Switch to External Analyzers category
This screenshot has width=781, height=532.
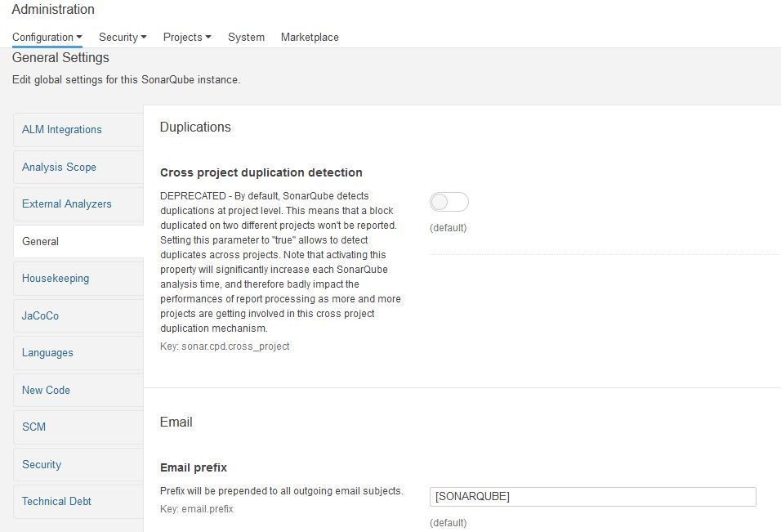coord(78,203)
